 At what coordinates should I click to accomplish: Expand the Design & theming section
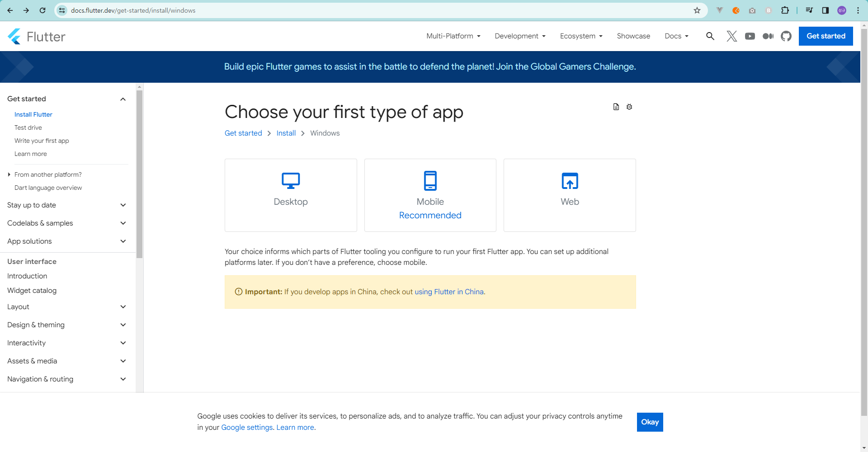pos(123,325)
